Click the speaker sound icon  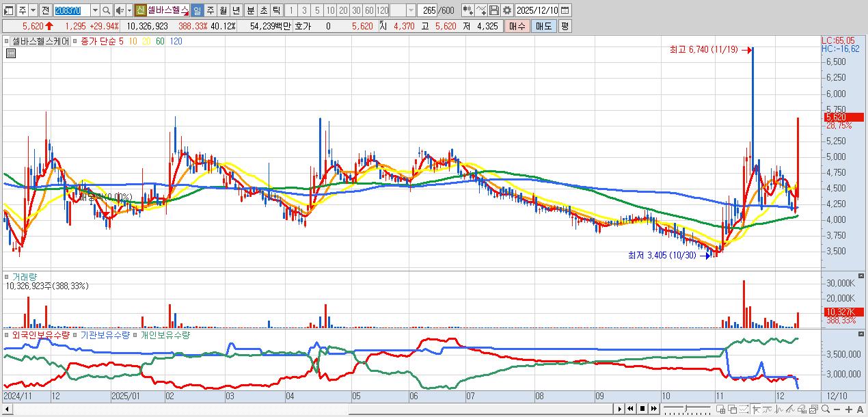[x=119, y=11]
